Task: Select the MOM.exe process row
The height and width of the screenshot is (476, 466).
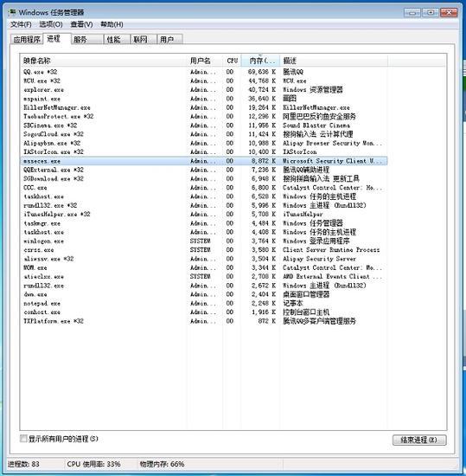Action: 204,267
